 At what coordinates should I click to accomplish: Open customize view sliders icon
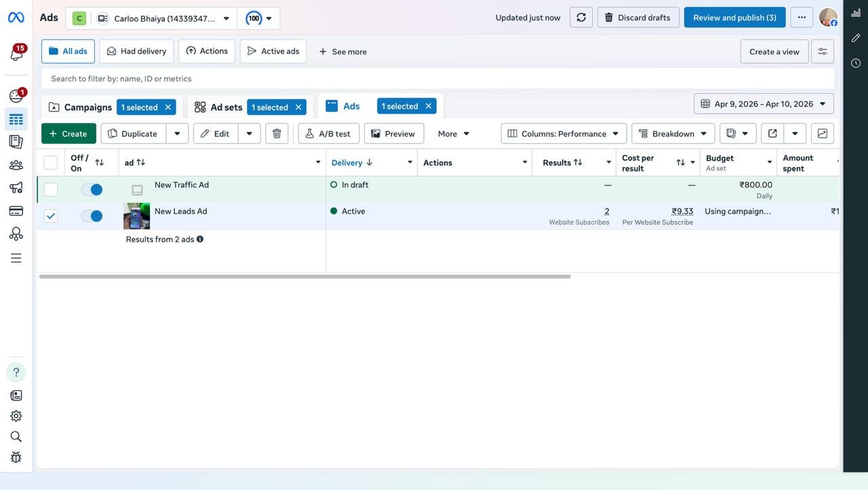[823, 52]
